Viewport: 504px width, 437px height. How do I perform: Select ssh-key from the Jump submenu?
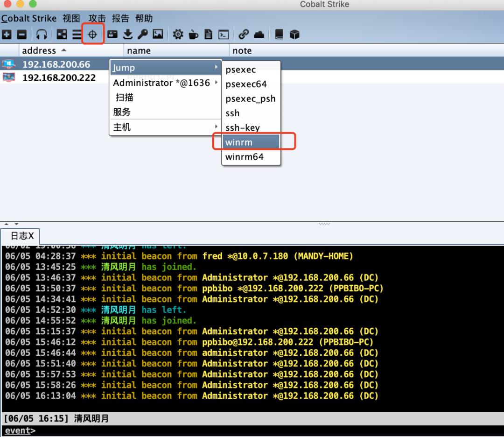coord(251,127)
